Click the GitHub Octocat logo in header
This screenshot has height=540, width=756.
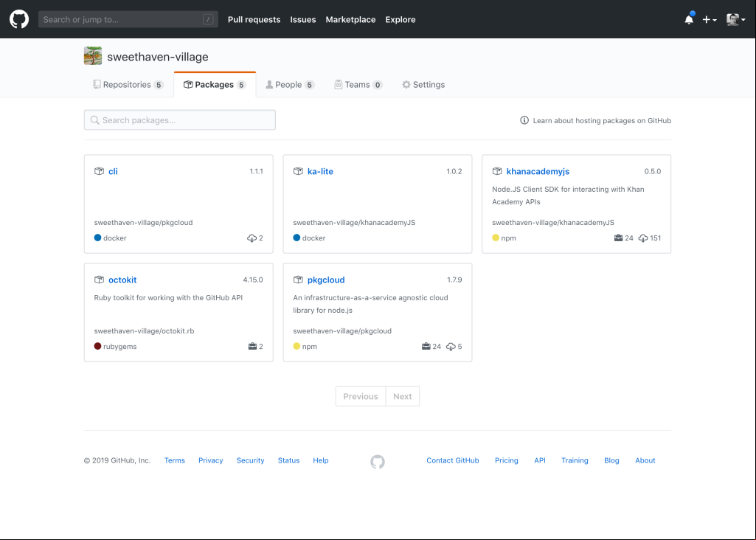point(19,19)
